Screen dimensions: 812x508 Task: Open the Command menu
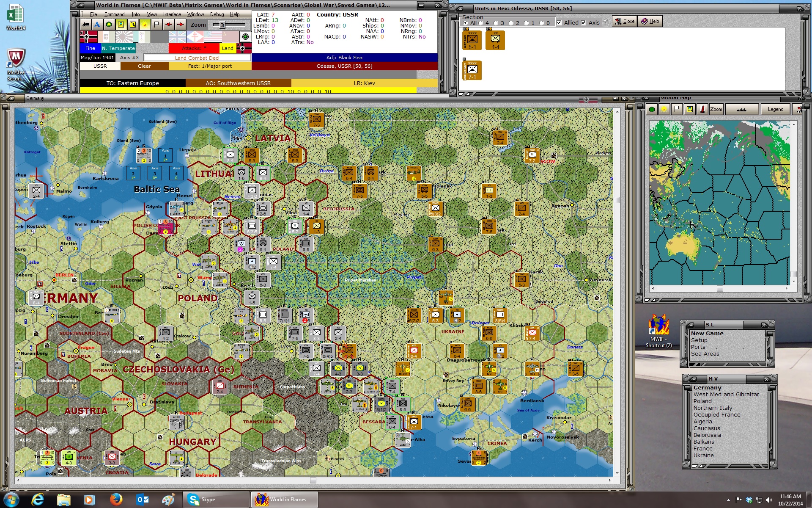pyautogui.click(x=114, y=14)
